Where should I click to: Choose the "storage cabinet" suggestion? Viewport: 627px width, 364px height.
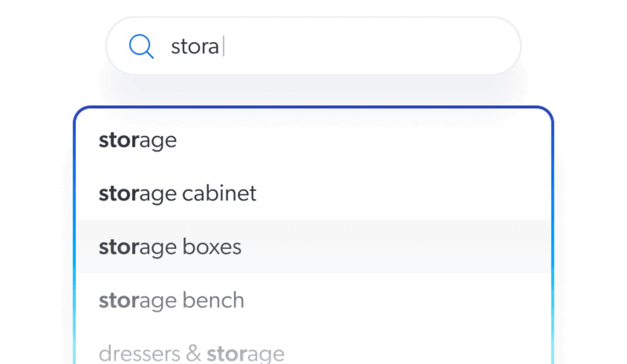(x=177, y=194)
